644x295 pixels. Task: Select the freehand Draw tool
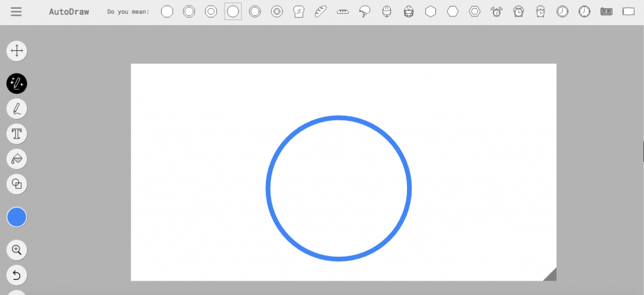pos(17,109)
